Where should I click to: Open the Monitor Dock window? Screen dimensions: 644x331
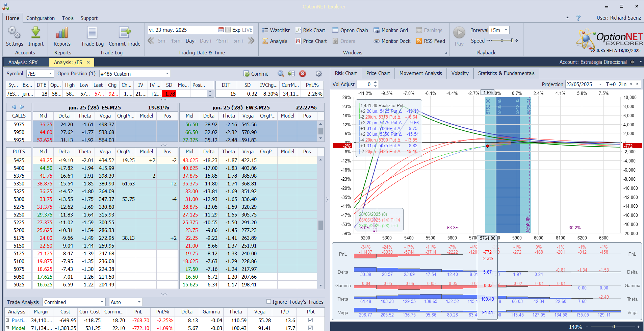point(392,41)
